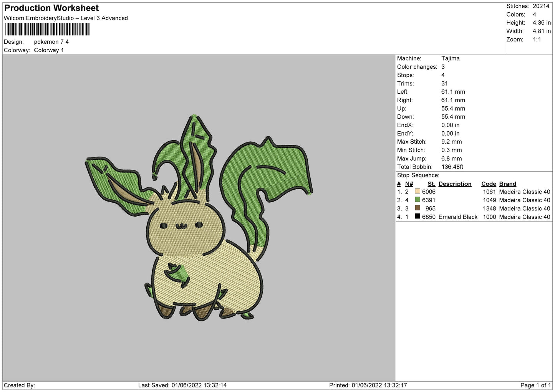Click 'Madeira Classic 40' in row 4
Viewport: 555px width, 392px height.
pos(525,217)
